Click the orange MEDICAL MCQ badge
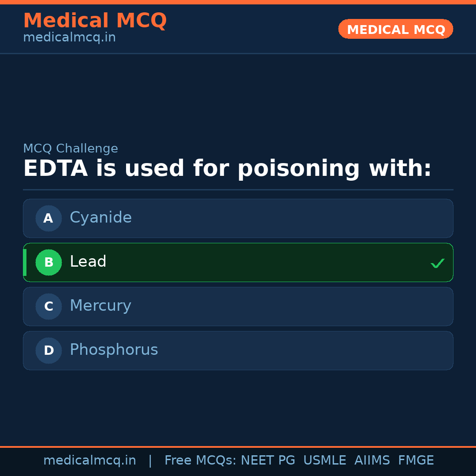This screenshot has height=476, width=476. coord(395,29)
